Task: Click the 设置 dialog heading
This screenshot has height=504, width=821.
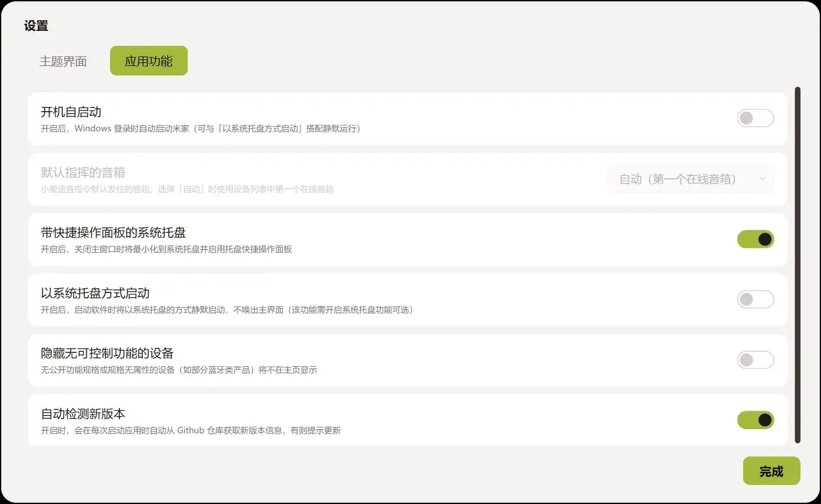Action: click(36, 26)
